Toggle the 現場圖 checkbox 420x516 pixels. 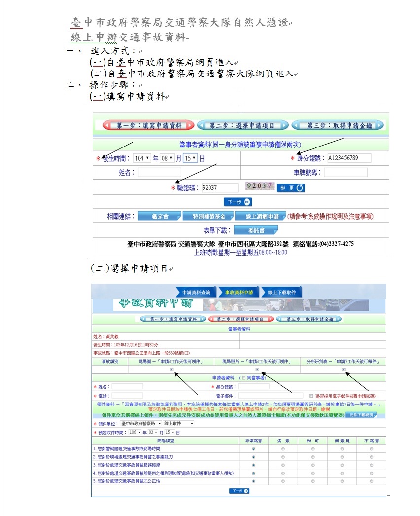click(x=171, y=369)
